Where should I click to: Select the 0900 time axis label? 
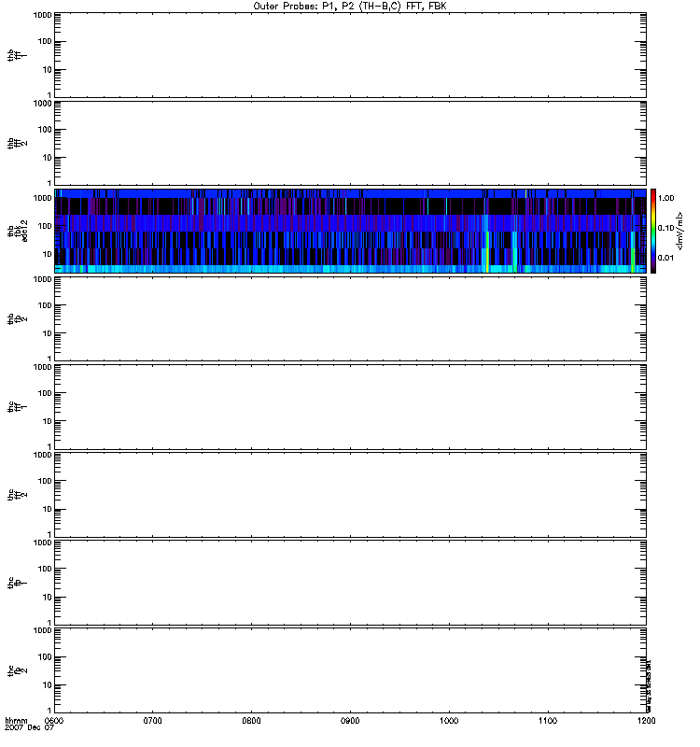coord(351,721)
